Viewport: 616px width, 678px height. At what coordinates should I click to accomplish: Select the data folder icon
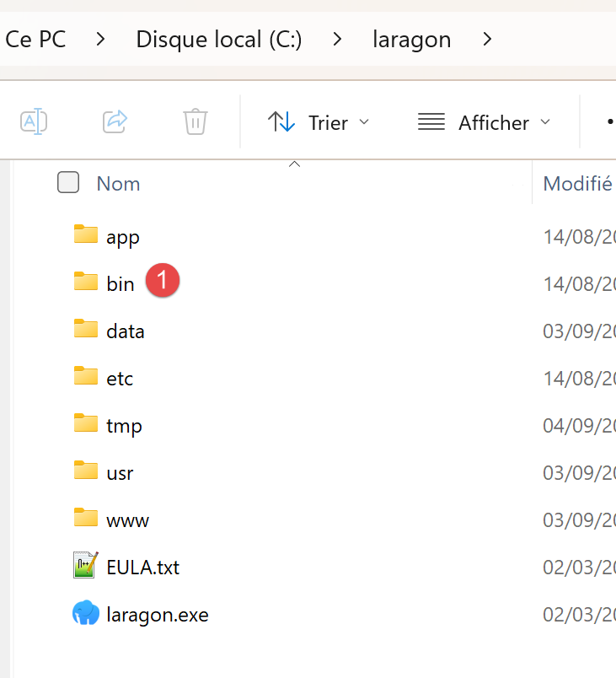point(85,328)
